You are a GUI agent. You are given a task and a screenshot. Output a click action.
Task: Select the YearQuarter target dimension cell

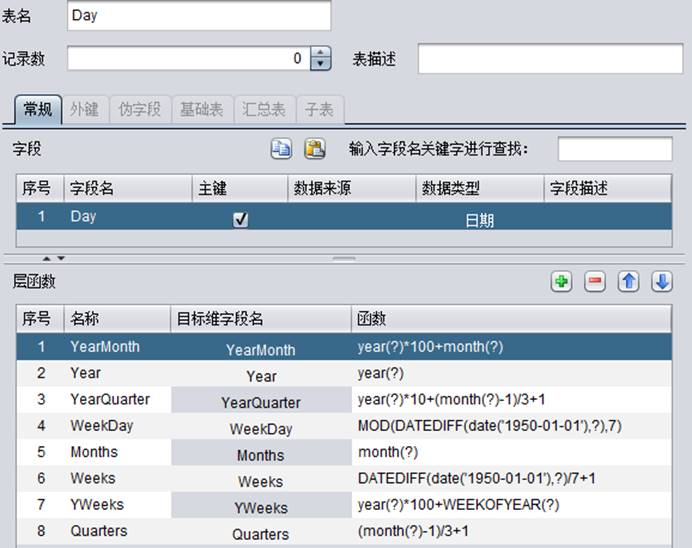260,401
